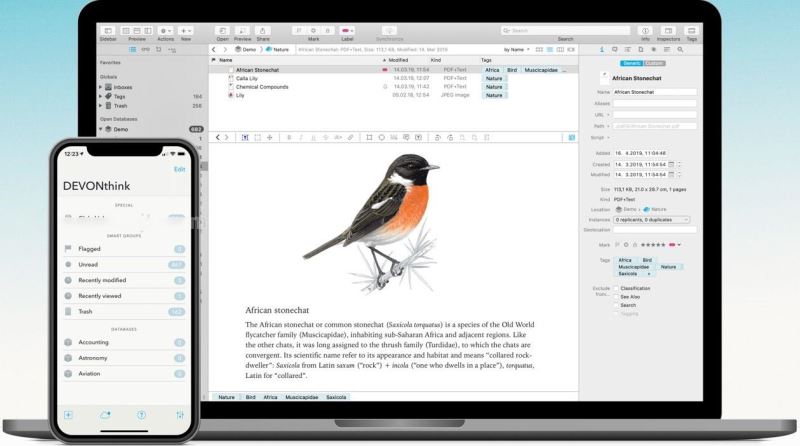Tap Edit in the iPhone DEVONthink app

click(179, 169)
